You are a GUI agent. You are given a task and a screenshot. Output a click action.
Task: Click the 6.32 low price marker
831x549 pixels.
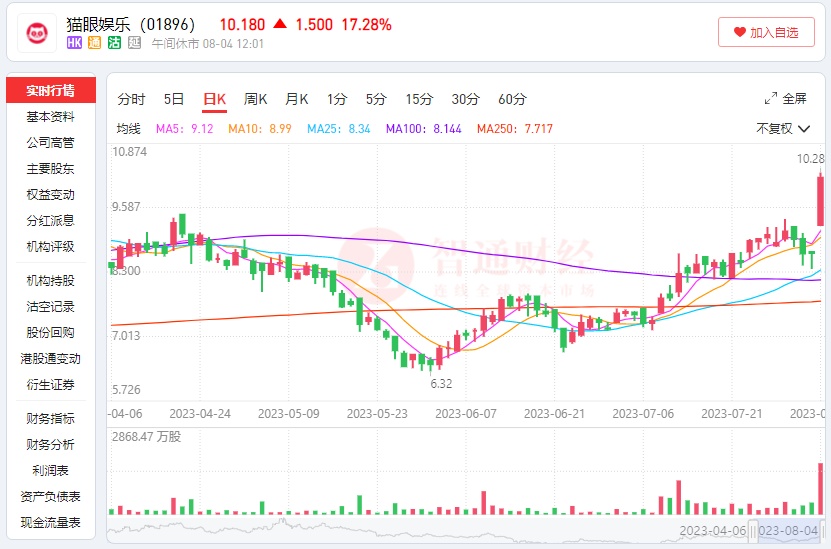(x=440, y=383)
